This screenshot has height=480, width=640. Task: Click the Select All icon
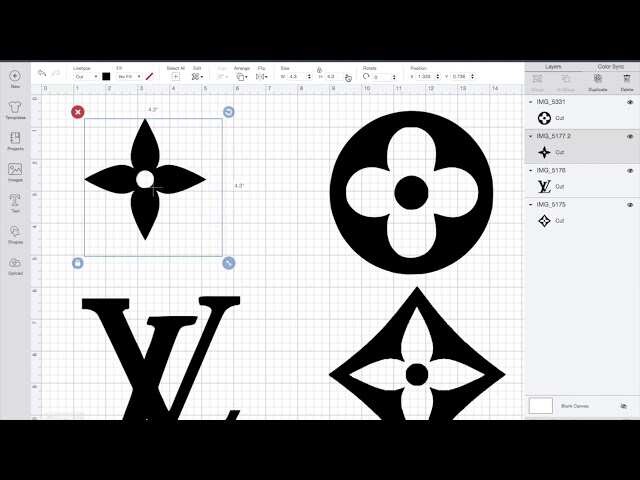[x=176, y=76]
